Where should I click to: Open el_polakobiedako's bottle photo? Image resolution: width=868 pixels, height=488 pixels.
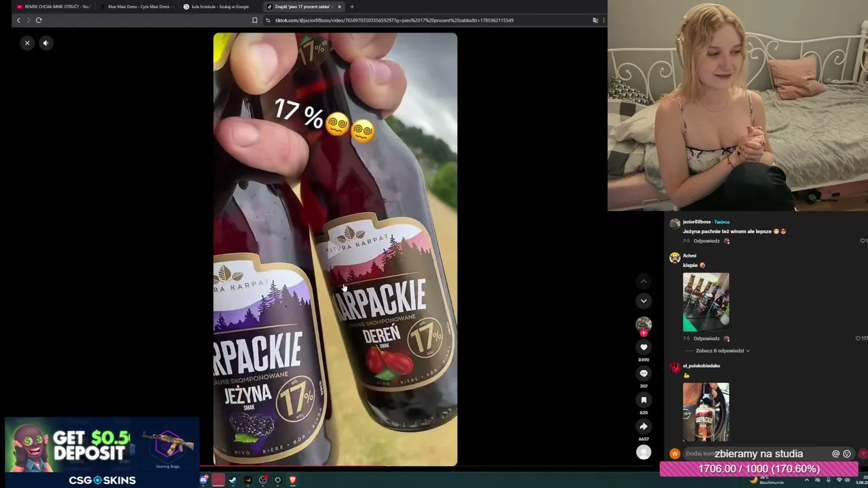pos(706,412)
